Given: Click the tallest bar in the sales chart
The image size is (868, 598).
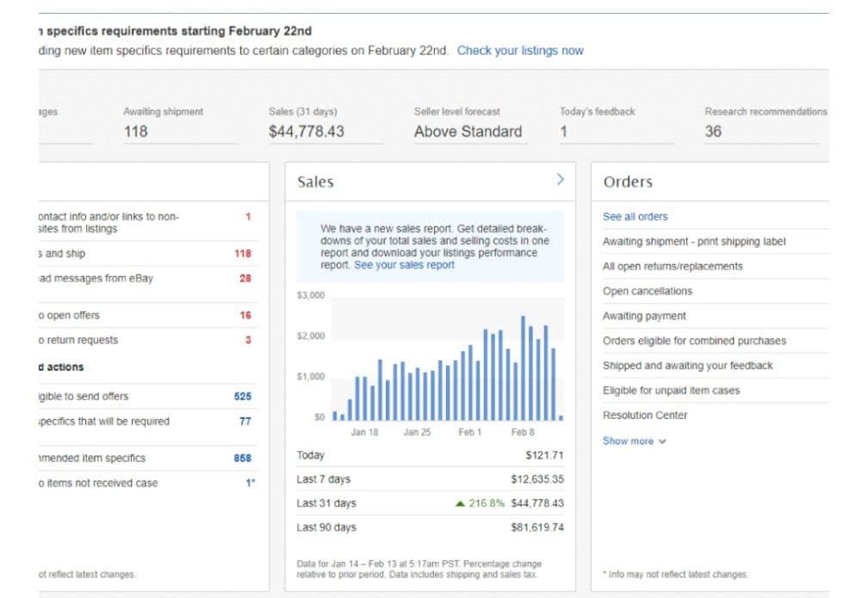Looking at the screenshot, I should (x=523, y=368).
